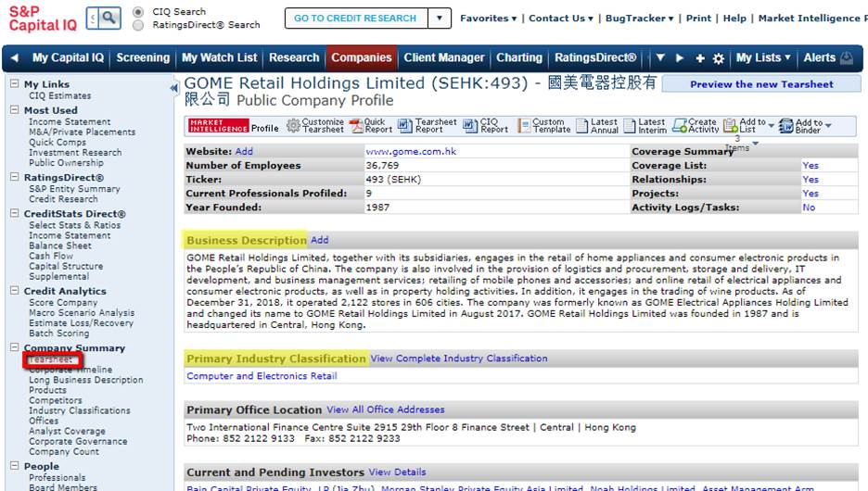868x491 pixels.
Task: Open the www.gome.com.hk website link
Action: 411,152
